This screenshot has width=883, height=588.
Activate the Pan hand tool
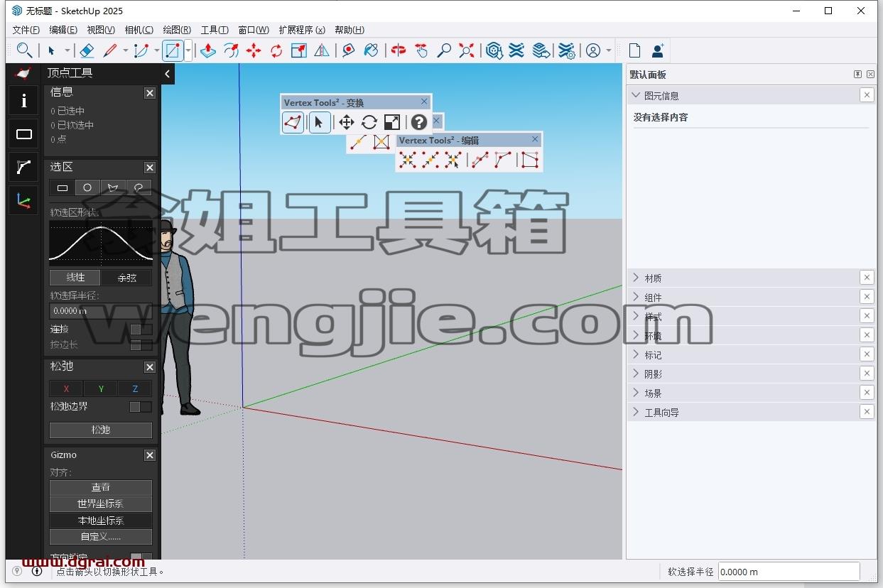[x=421, y=50]
